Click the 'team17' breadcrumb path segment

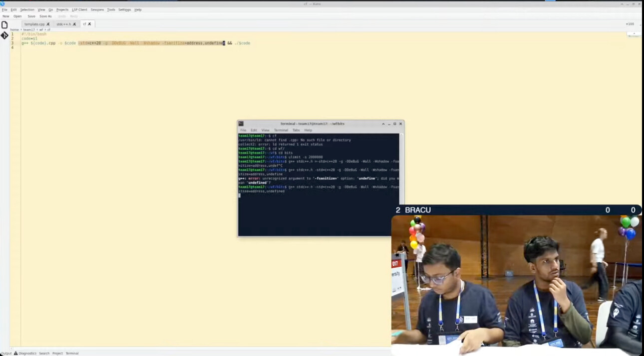point(29,30)
